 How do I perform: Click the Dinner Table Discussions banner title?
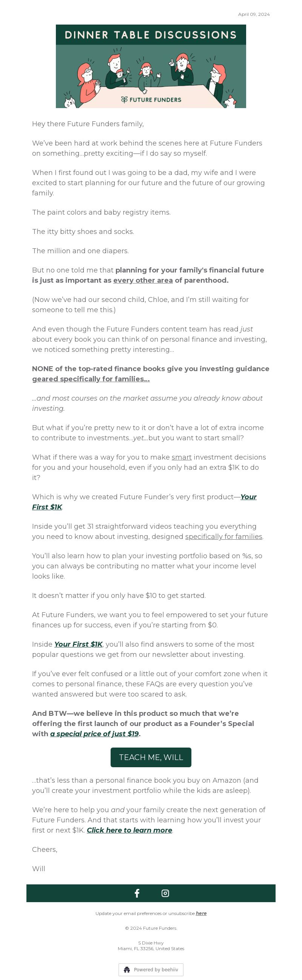[151, 35]
